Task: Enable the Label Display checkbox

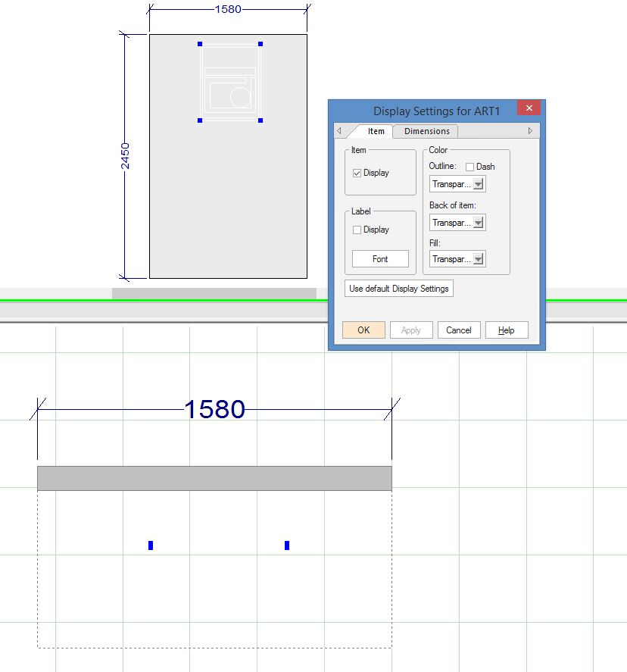Action: 357,230
